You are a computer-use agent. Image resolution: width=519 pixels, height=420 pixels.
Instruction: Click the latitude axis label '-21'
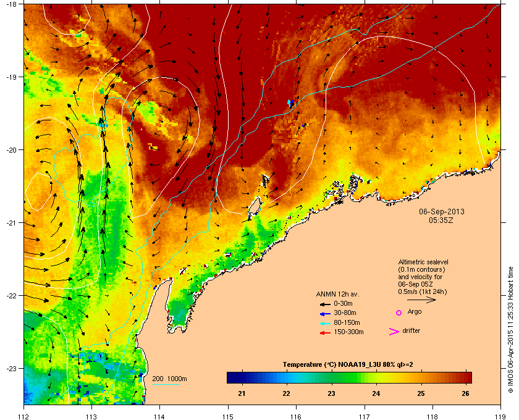point(11,223)
